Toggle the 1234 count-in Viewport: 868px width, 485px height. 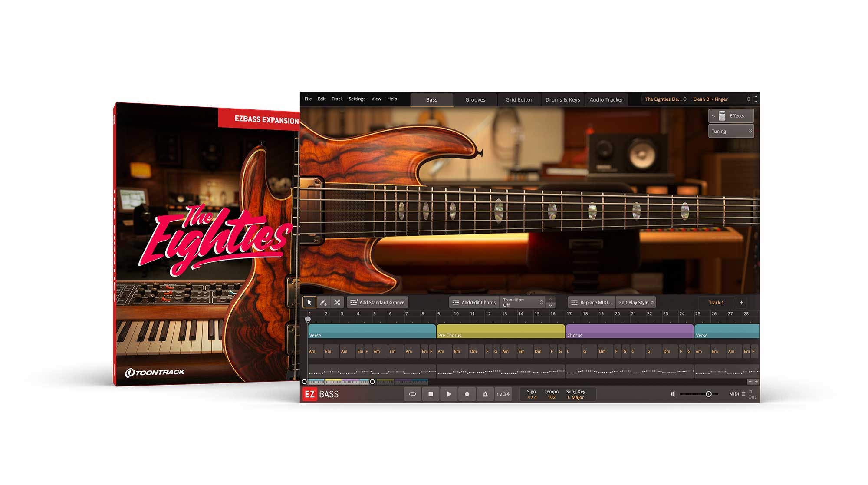click(x=503, y=394)
